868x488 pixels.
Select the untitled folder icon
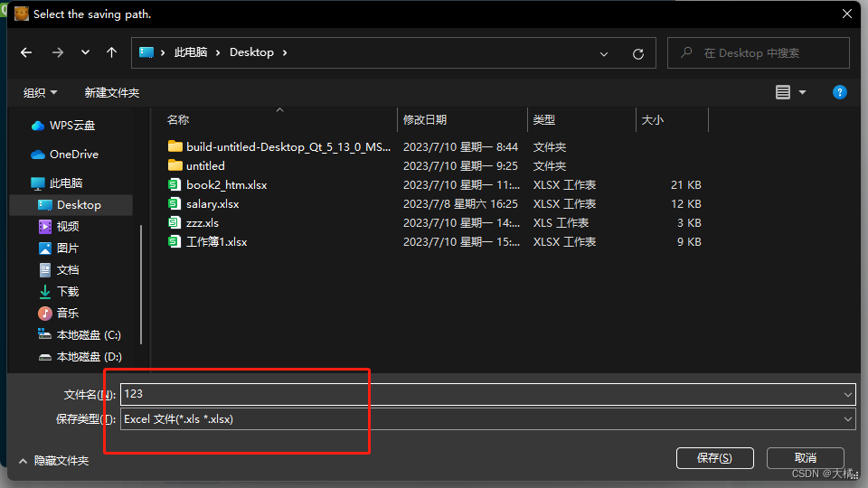(x=175, y=165)
